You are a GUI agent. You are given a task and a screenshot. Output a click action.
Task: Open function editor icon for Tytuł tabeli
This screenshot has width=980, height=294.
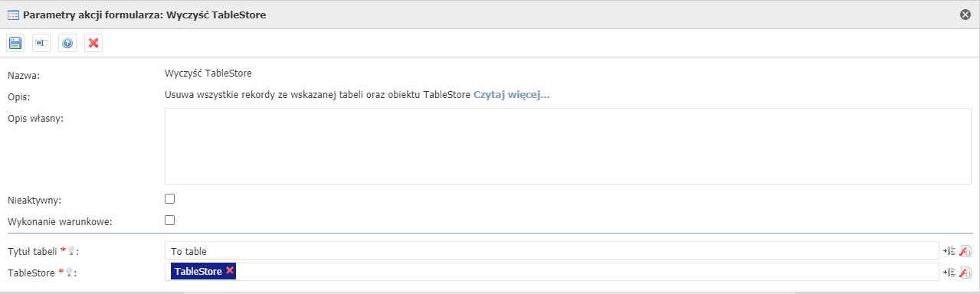point(965,250)
